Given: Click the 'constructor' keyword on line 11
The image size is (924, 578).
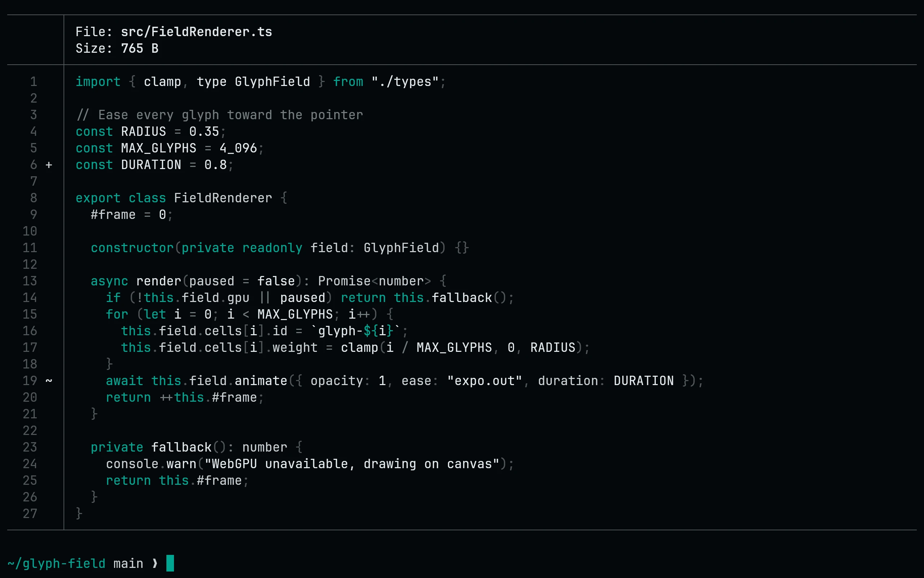Looking at the screenshot, I should tap(132, 248).
